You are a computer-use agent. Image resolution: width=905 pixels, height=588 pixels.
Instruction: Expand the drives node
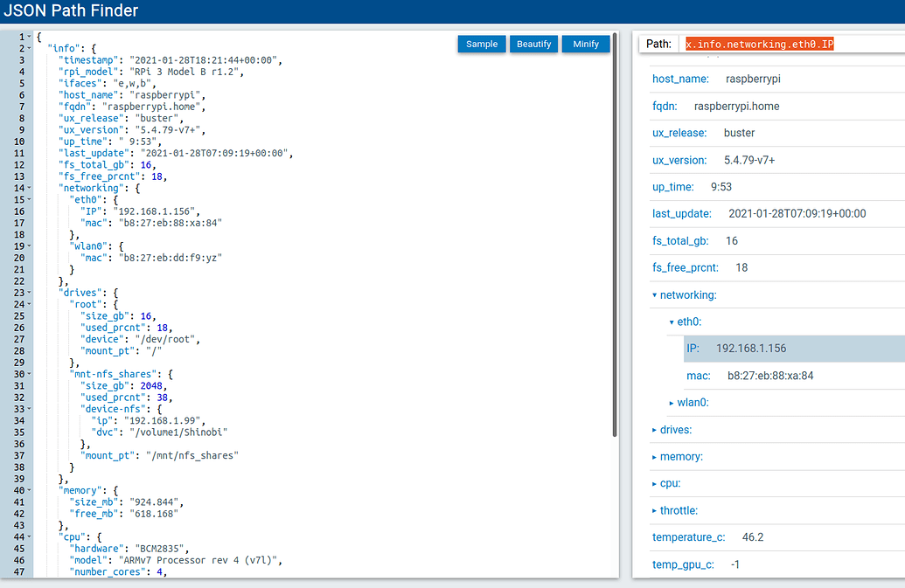pos(654,429)
